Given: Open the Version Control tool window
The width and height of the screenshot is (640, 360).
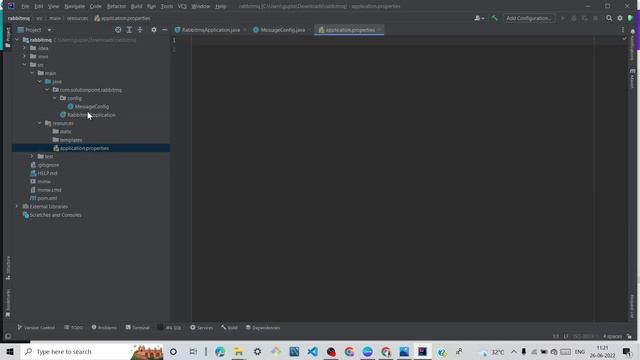Looking at the screenshot, I should pos(36,328).
